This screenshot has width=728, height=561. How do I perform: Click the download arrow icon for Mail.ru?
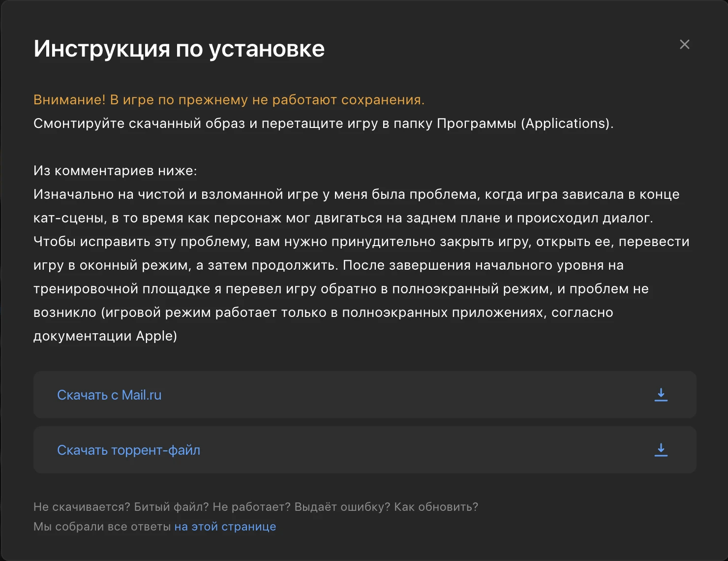coord(661,395)
